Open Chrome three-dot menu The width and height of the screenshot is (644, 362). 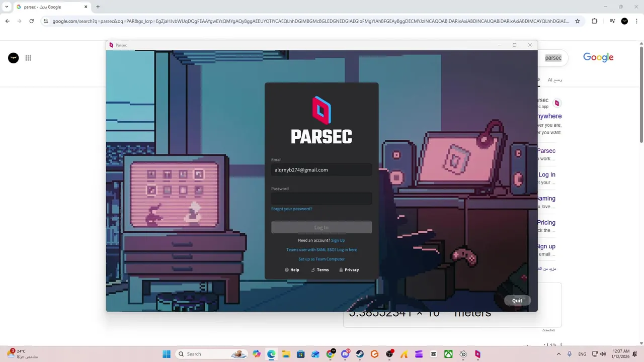(636, 21)
